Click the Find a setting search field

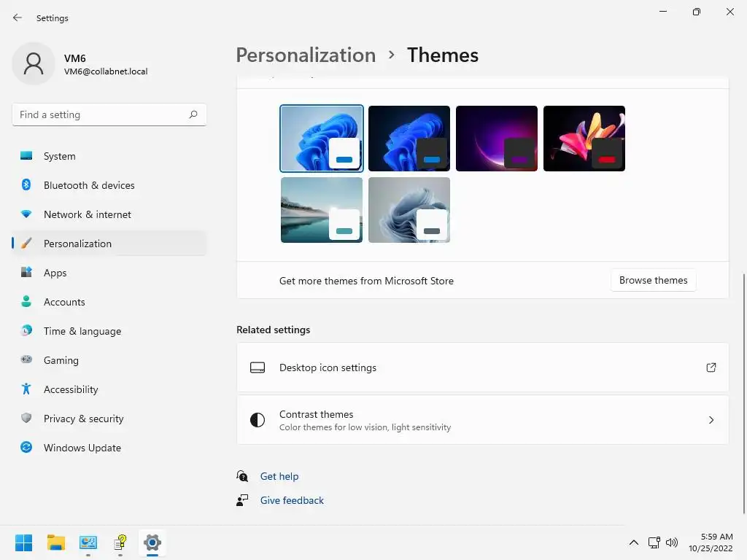tap(109, 114)
